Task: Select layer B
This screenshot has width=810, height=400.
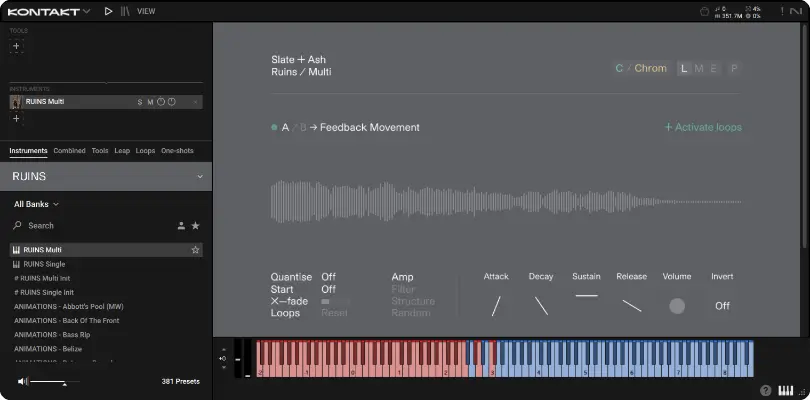Action: pyautogui.click(x=303, y=128)
